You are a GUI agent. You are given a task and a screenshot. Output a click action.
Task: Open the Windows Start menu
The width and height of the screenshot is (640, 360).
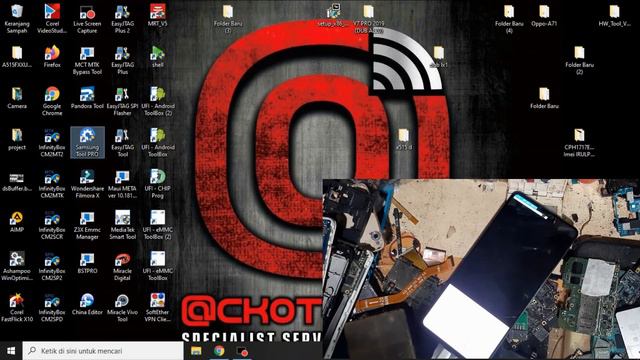point(11,351)
